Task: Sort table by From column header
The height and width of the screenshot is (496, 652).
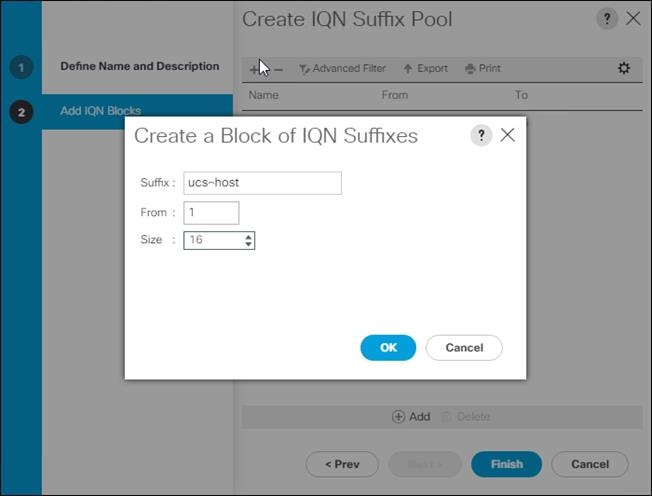Action: [x=395, y=95]
